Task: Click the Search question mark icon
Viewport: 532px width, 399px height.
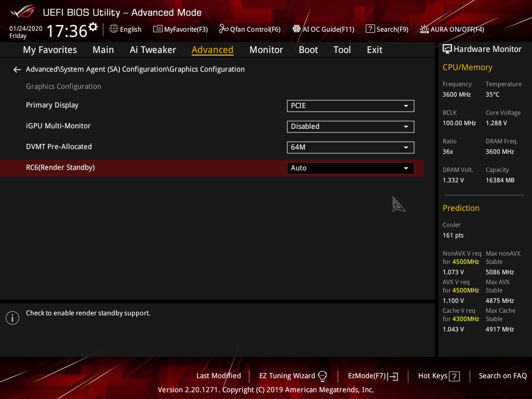Action: 370,29
